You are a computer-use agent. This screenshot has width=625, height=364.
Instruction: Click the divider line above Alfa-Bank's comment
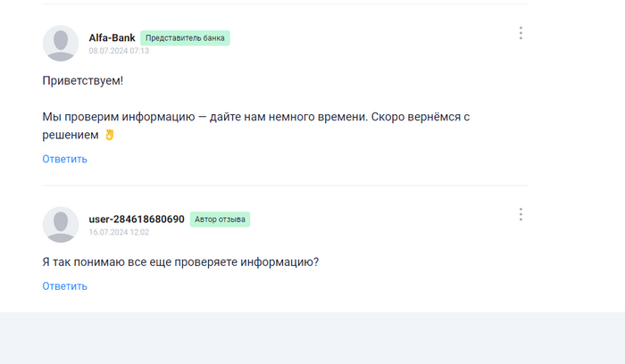point(285,4)
